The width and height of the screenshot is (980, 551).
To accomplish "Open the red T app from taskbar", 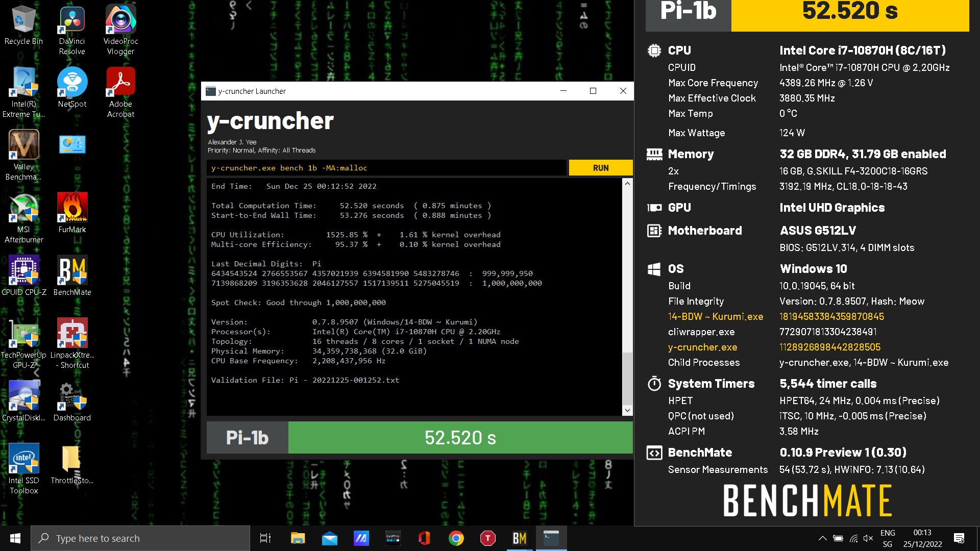I will click(x=488, y=538).
